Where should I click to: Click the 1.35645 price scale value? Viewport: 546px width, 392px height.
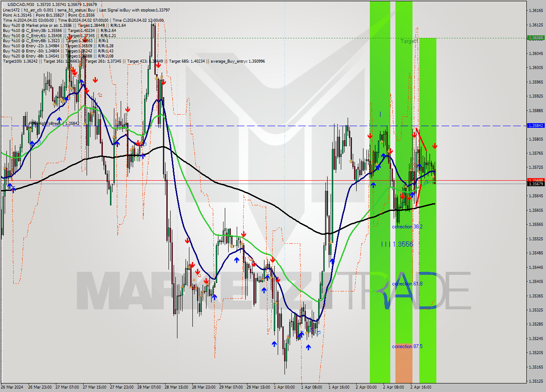point(536,196)
